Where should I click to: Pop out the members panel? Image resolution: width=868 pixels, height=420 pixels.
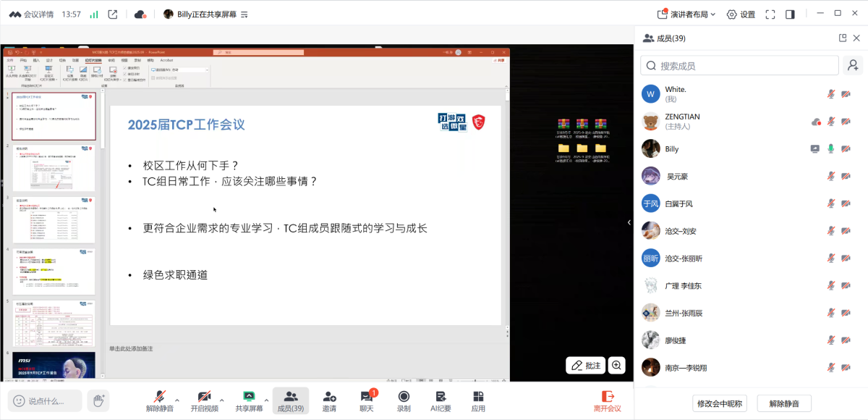click(842, 38)
